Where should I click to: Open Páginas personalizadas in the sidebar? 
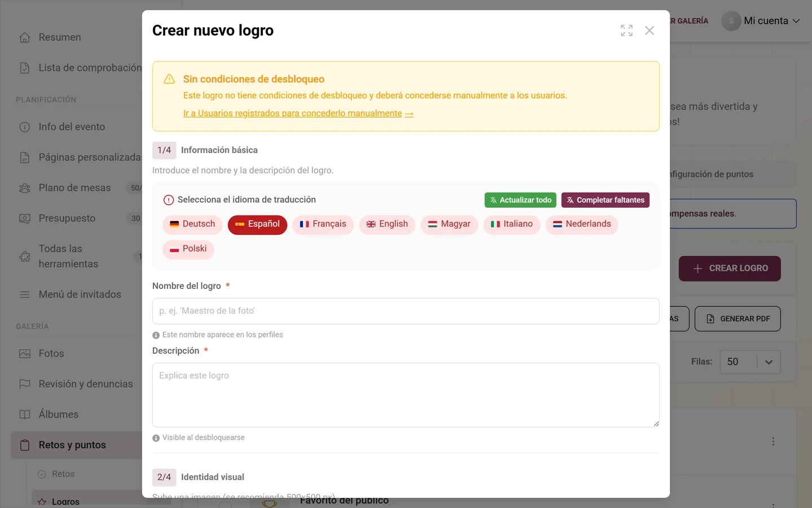[x=90, y=157]
